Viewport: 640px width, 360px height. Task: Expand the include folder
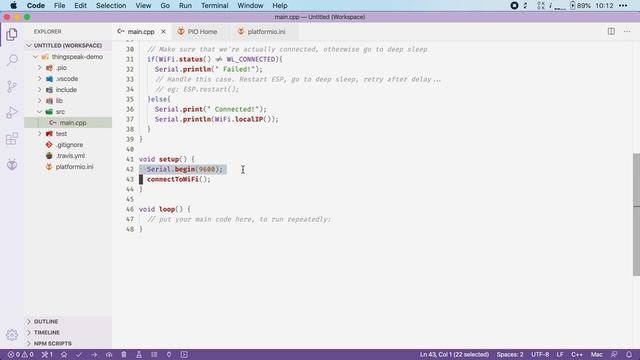pos(40,90)
